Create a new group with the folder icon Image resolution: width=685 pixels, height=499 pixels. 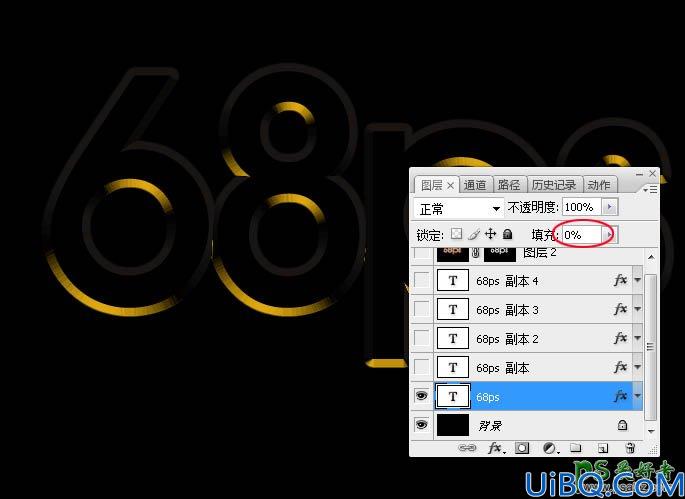(x=576, y=447)
